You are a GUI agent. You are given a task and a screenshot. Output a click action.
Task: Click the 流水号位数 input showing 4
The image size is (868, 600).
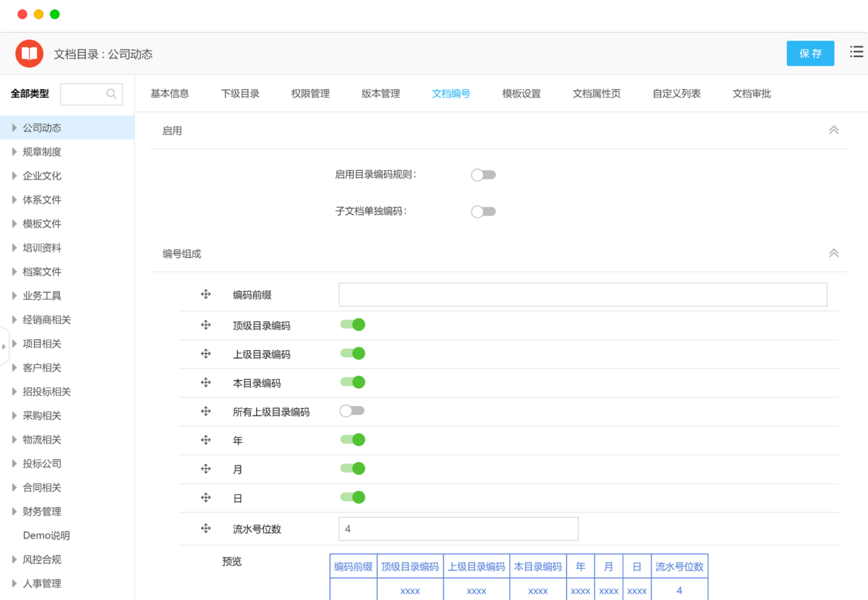click(459, 528)
